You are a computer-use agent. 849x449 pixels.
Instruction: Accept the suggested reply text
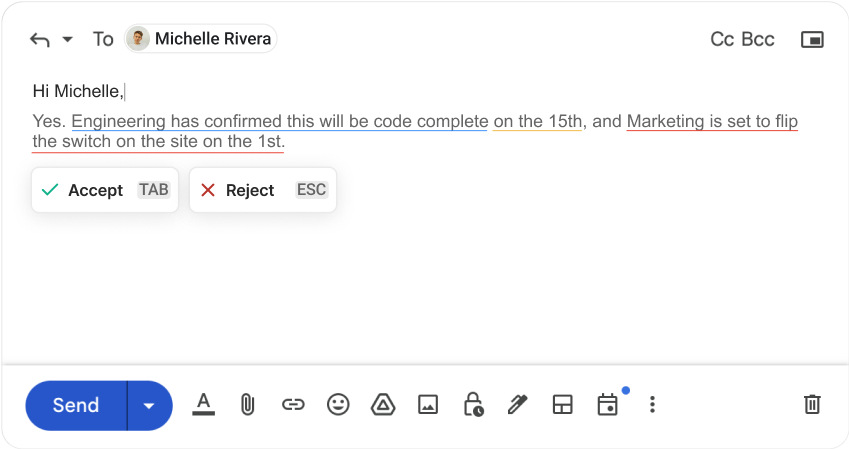[x=105, y=190]
